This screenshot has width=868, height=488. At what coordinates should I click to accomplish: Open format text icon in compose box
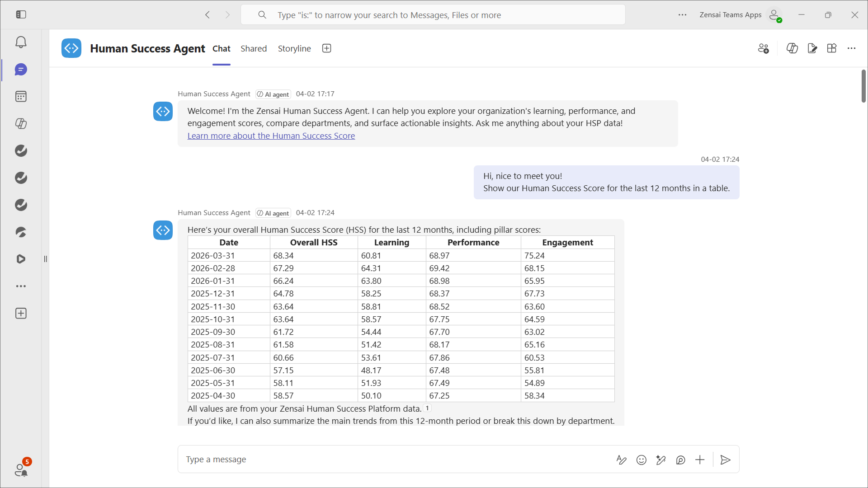(x=621, y=460)
